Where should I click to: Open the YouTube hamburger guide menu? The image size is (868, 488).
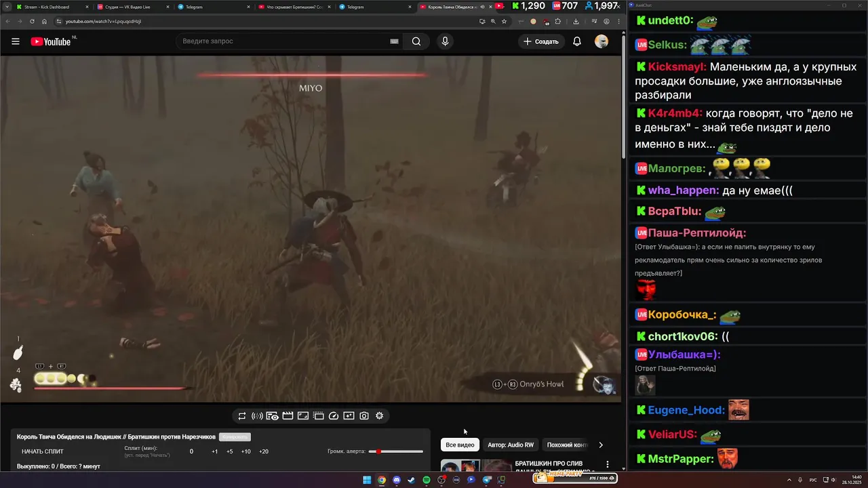tap(16, 41)
